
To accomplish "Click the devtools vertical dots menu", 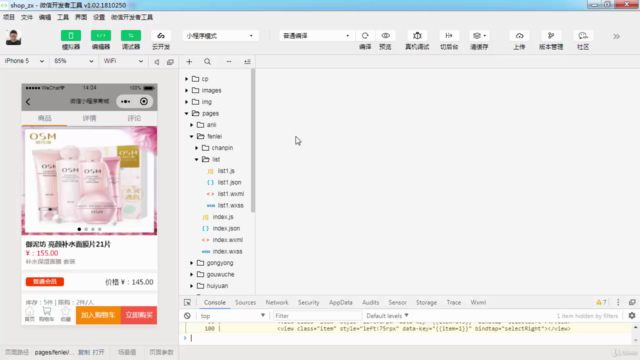I will pyautogui.click(x=618, y=302).
